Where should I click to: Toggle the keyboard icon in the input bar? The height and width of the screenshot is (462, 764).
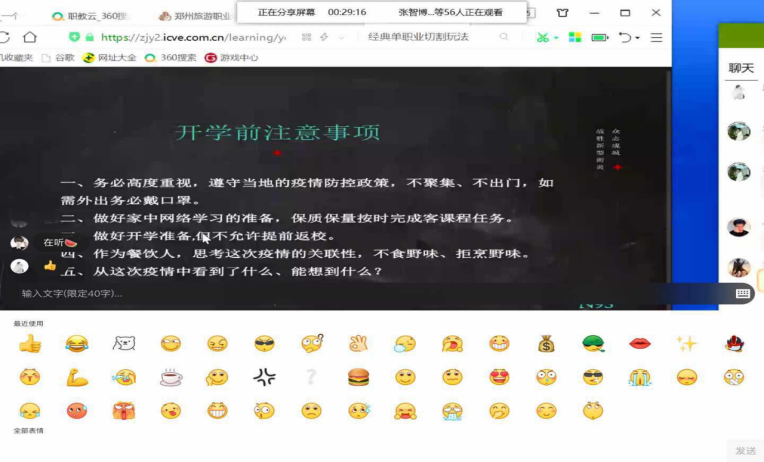click(x=742, y=293)
